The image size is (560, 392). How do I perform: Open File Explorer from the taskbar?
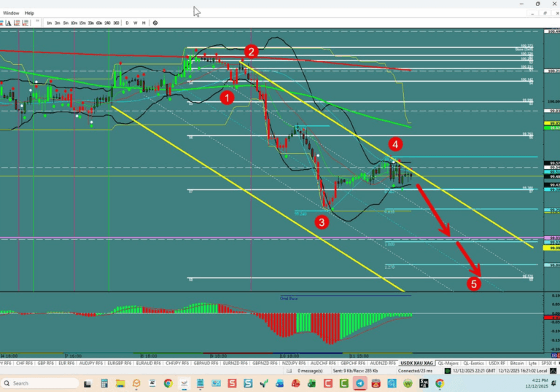(120, 383)
